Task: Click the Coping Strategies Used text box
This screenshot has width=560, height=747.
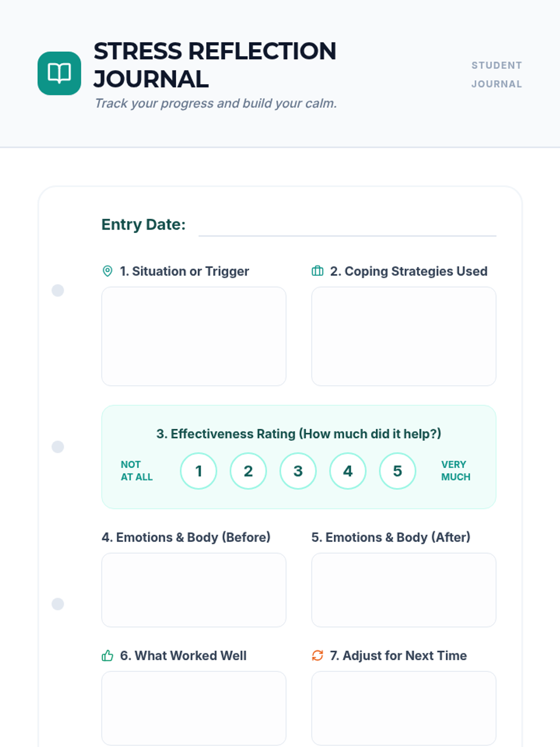Action: pos(404,336)
